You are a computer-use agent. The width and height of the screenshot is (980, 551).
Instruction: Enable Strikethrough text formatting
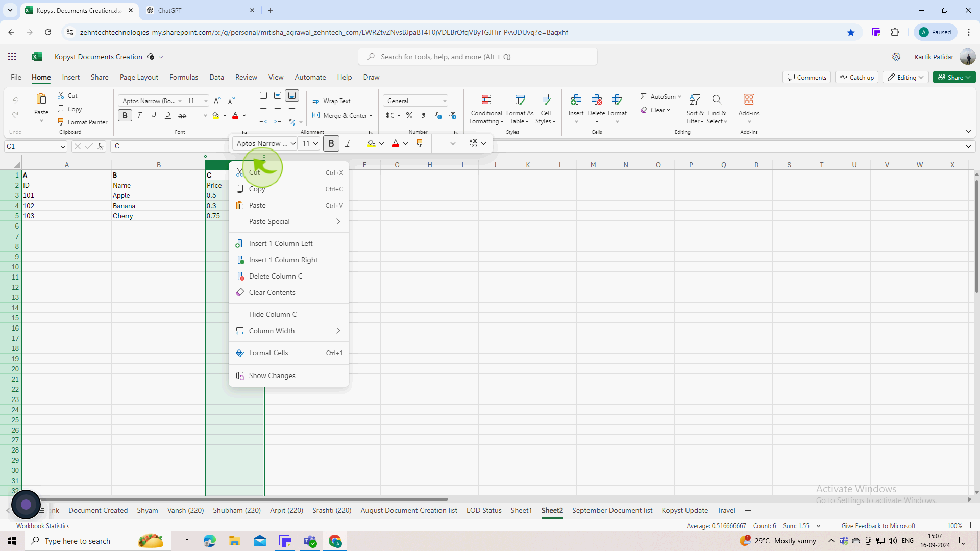182,115
